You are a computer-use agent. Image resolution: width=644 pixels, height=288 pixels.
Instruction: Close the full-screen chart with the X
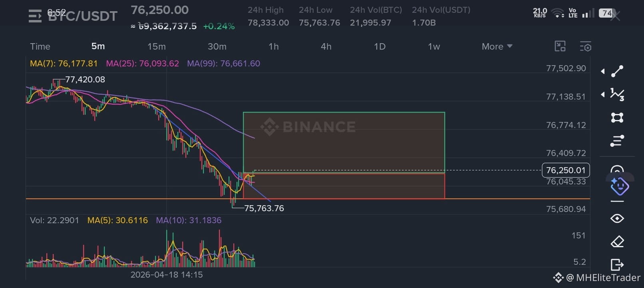(x=616, y=16)
